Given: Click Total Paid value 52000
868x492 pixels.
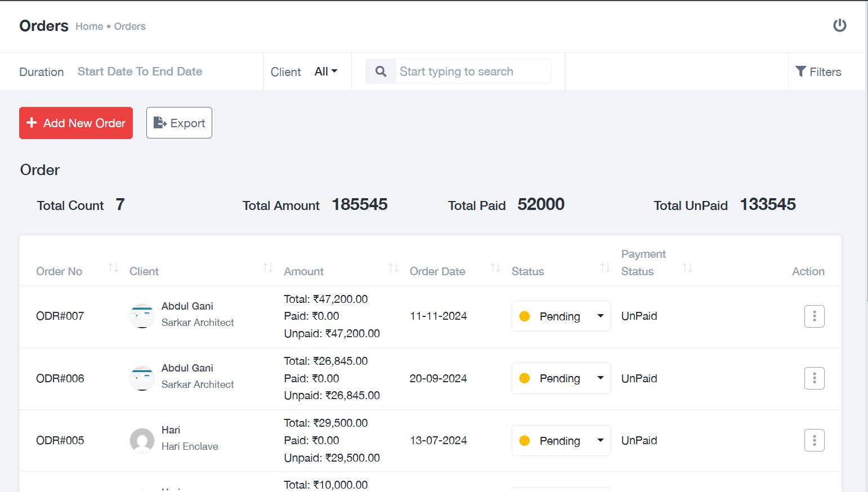Looking at the screenshot, I should (541, 204).
